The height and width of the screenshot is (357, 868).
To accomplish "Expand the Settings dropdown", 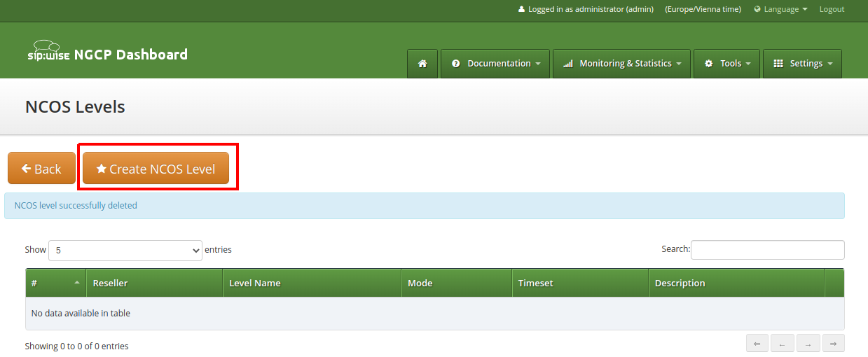I will (x=802, y=64).
